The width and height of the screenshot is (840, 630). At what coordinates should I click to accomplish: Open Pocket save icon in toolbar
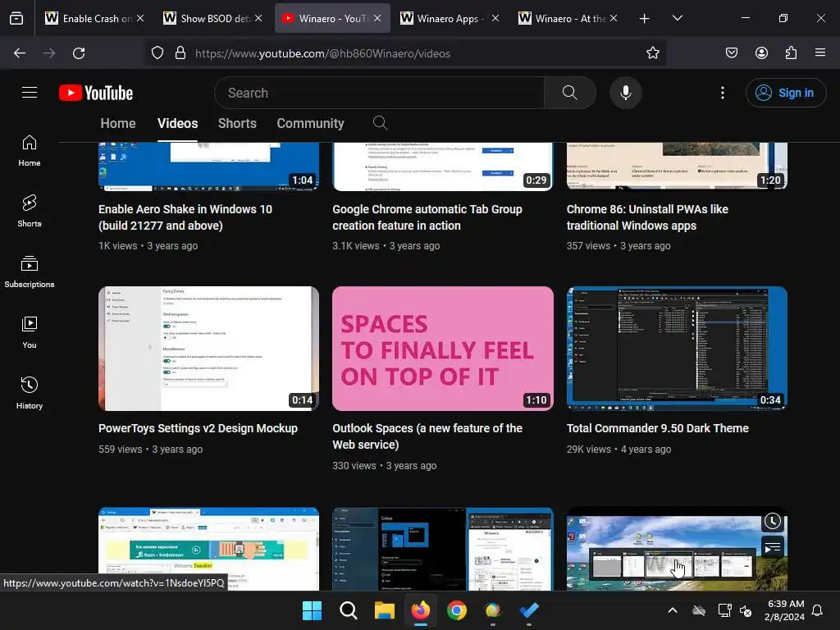coord(731,53)
